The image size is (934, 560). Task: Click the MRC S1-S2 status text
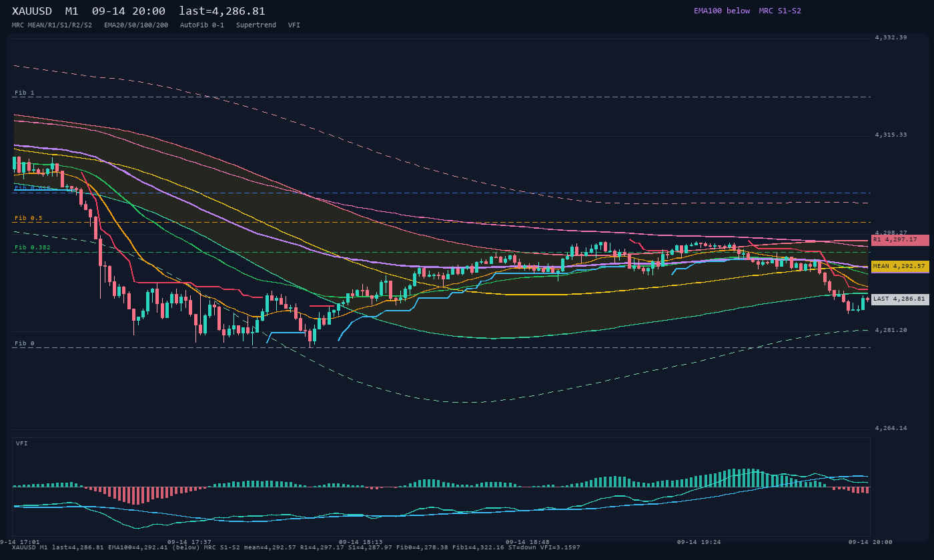tap(780, 11)
